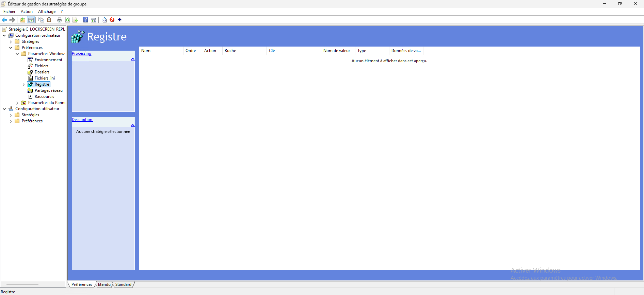Expand the Registre tree node arrow
This screenshot has width=644, height=295.
click(23, 85)
